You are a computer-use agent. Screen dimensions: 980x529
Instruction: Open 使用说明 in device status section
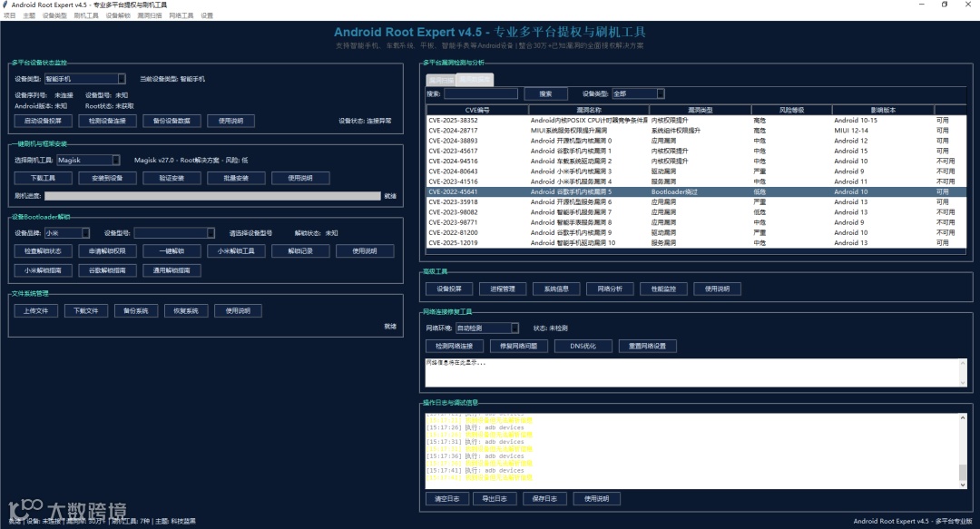coord(230,121)
